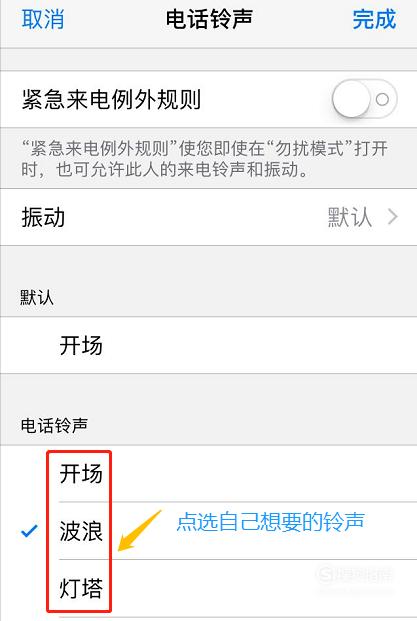Click the gray 默认 value in 振动 row
Image resolution: width=417 pixels, height=621 pixels.
pyautogui.click(x=350, y=217)
